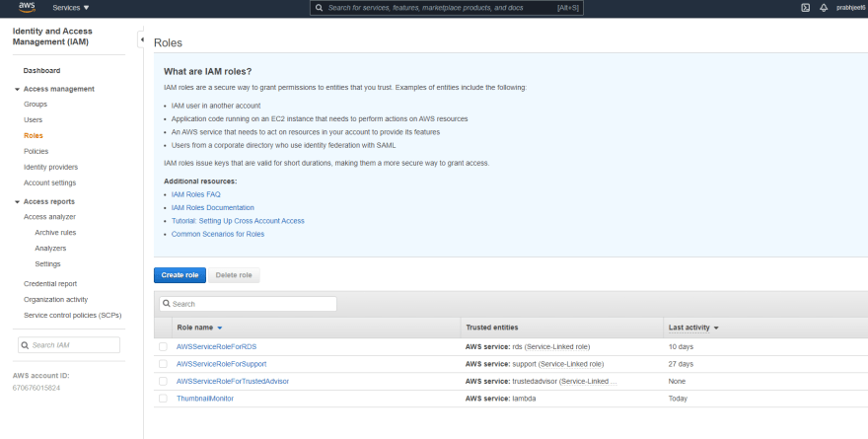Open IAM Roles Documentation link
The width and height of the screenshot is (868, 439).
tap(213, 207)
